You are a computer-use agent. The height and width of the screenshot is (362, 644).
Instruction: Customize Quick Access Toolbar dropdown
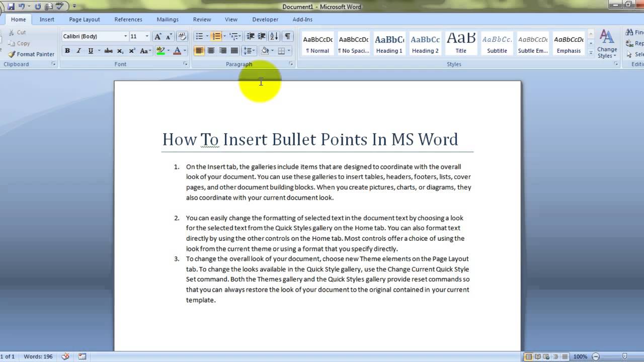(74, 7)
